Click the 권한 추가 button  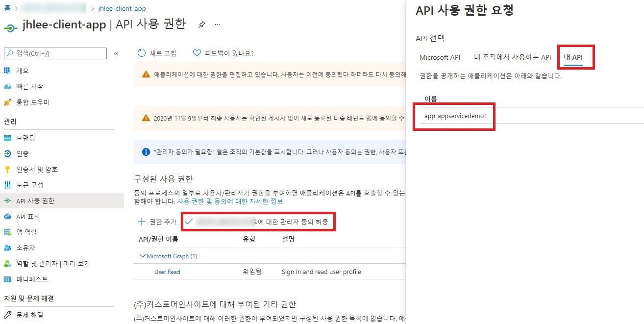pos(157,222)
